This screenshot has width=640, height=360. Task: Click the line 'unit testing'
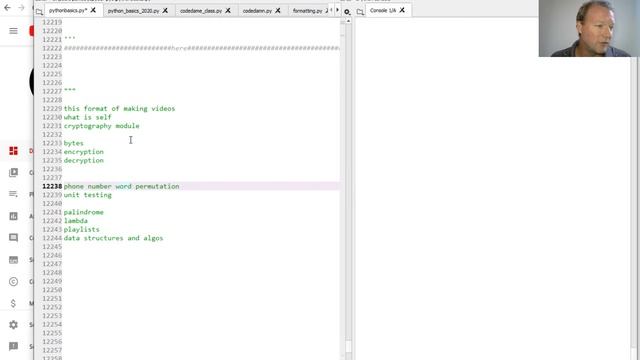87,195
